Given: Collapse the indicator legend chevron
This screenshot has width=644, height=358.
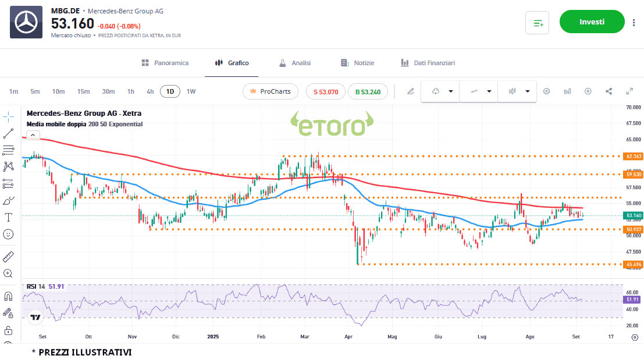Looking at the screenshot, I should pyautogui.click(x=33, y=135).
